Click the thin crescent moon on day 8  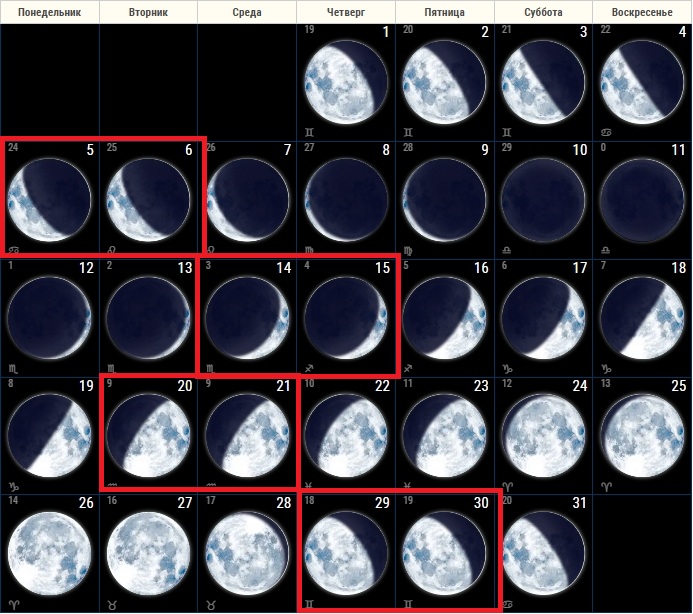[346, 200]
